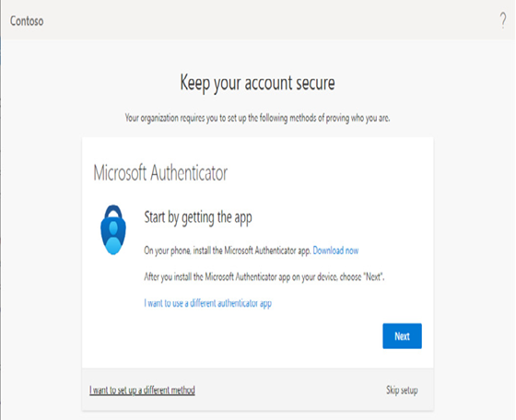Click the Microsoft Authenticator lock icon
Screen dimensions: 516x420
113,229
